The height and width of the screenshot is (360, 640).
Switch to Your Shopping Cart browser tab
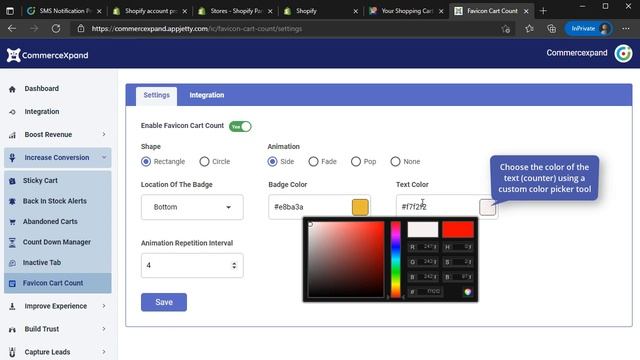(405, 11)
